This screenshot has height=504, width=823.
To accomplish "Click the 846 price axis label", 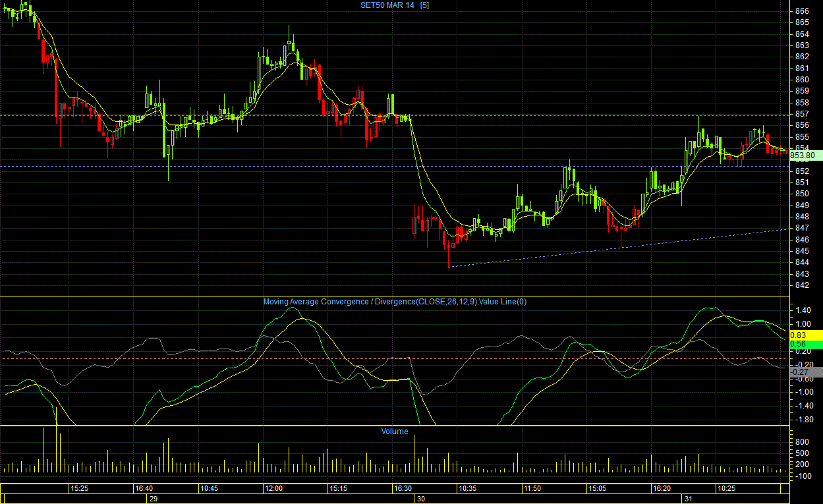I will point(802,240).
